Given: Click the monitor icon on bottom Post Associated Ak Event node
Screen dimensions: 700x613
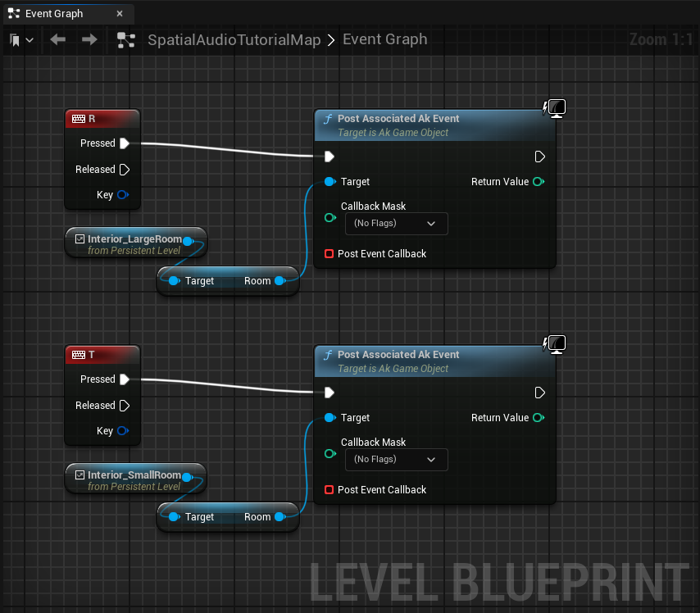Looking at the screenshot, I should point(555,344).
